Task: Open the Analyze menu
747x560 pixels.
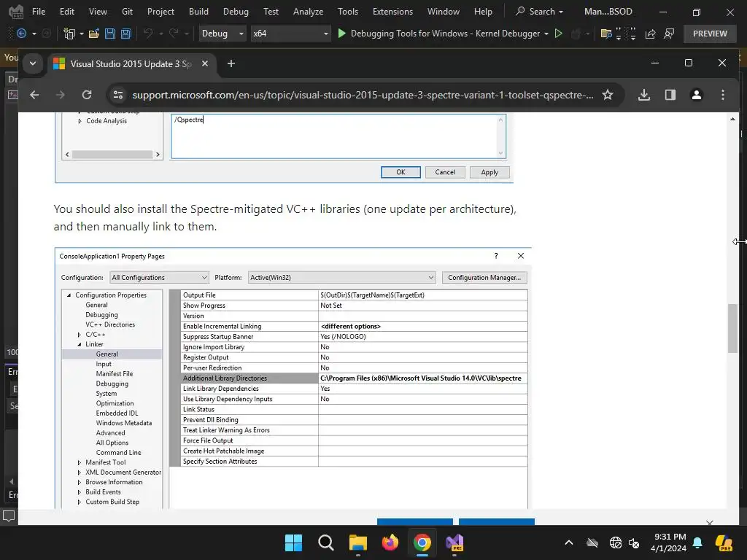Action: pos(309,12)
